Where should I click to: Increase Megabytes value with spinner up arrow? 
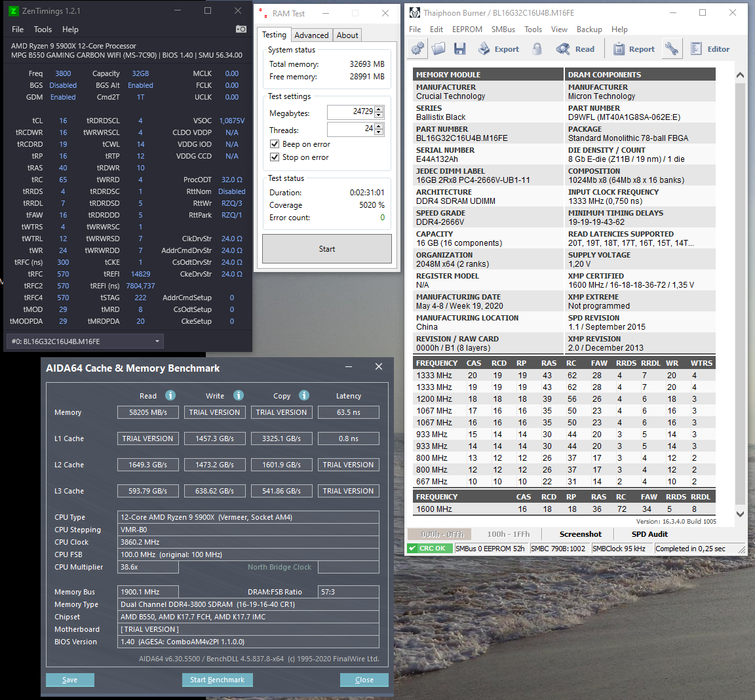379,109
